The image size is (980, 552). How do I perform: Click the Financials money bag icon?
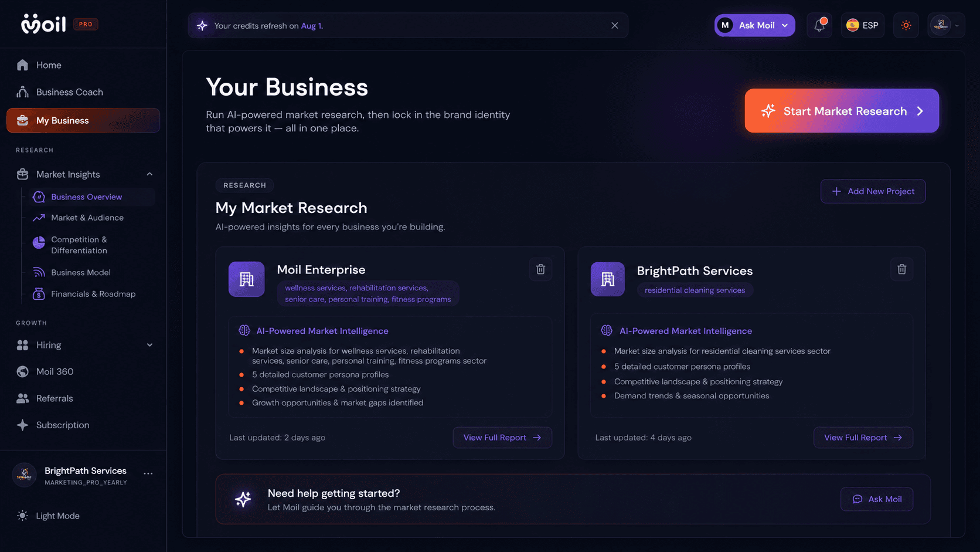(39, 294)
